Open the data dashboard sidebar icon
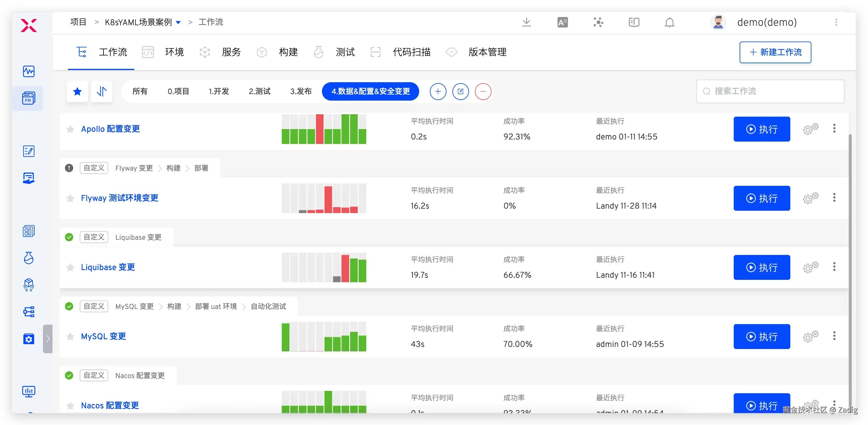Screen dimensions: 868x425 coord(29,231)
